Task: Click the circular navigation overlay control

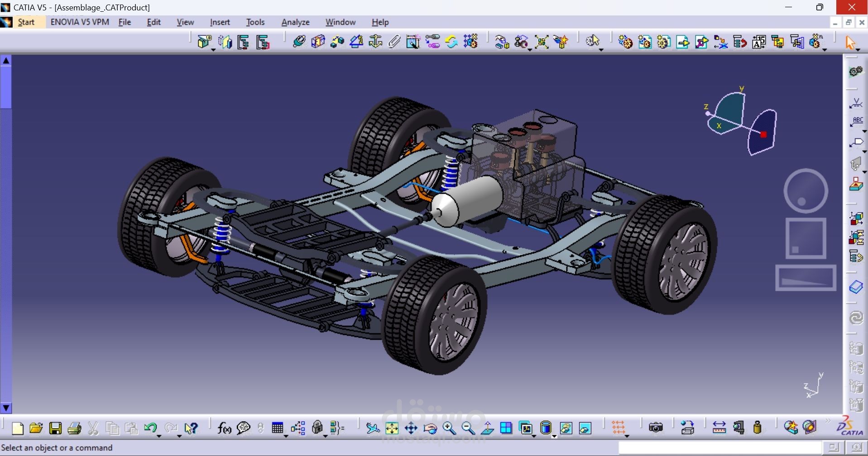Action: (806, 191)
